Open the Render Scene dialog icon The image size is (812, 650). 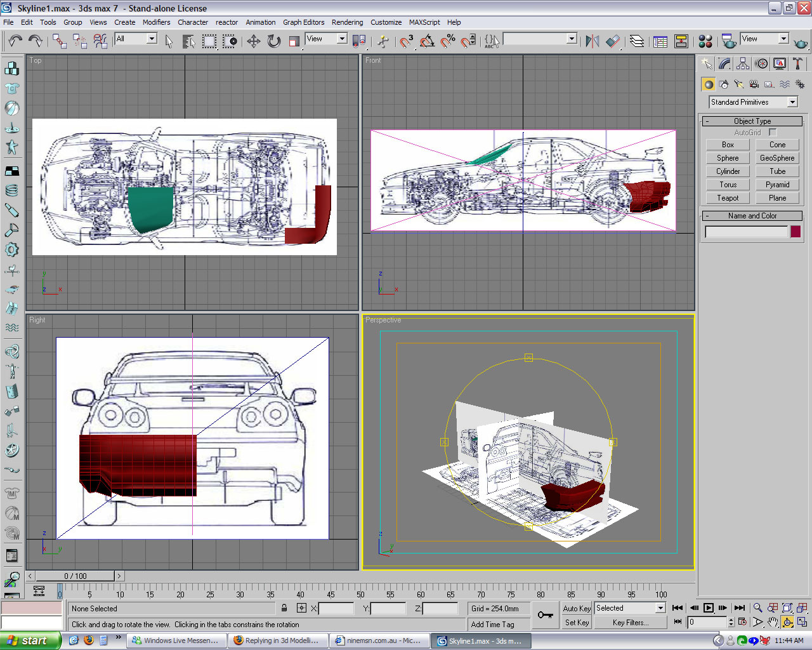[729, 41]
